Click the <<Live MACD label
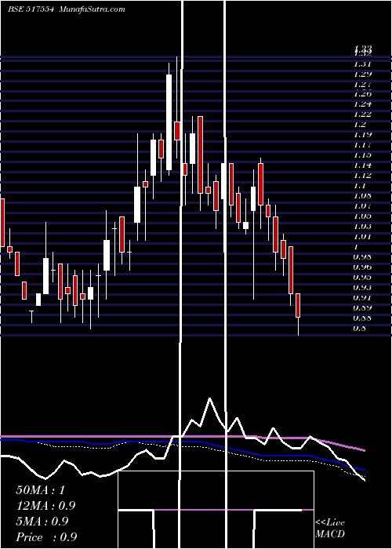Screen dimensions: 392x549 coord(330,529)
